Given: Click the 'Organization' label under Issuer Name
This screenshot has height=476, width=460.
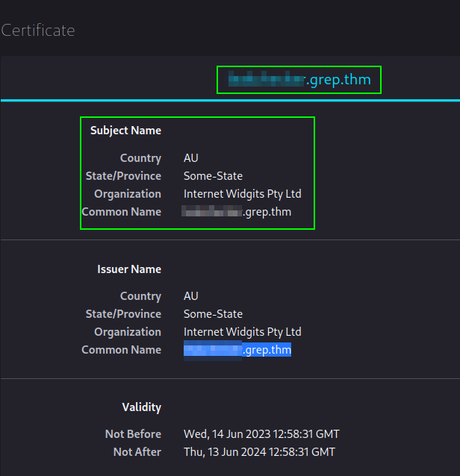Looking at the screenshot, I should click(x=128, y=332).
